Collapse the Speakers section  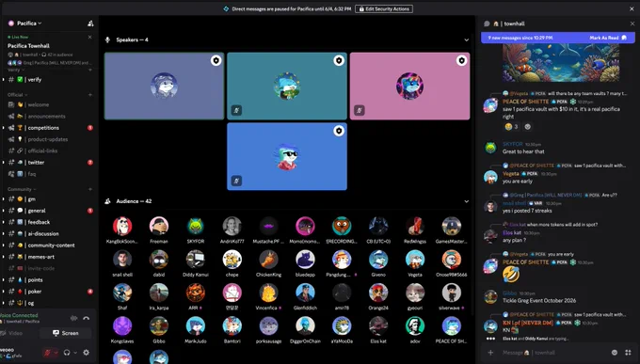pyautogui.click(x=466, y=40)
